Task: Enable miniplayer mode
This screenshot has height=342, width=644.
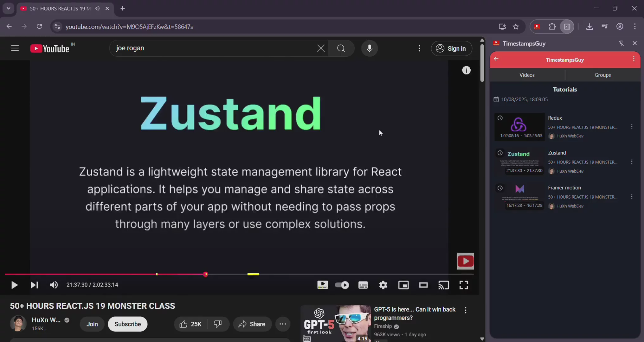Action: tap(403, 285)
